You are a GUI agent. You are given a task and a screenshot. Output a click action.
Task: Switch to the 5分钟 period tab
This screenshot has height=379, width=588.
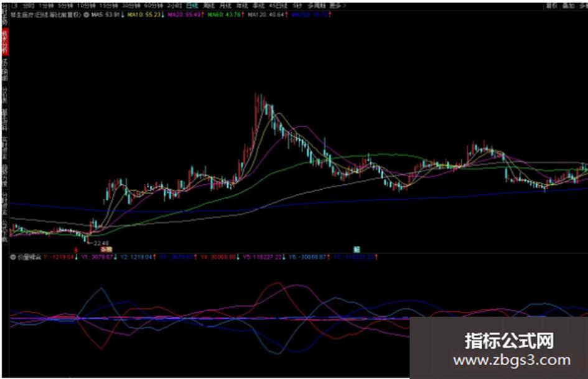click(x=65, y=6)
